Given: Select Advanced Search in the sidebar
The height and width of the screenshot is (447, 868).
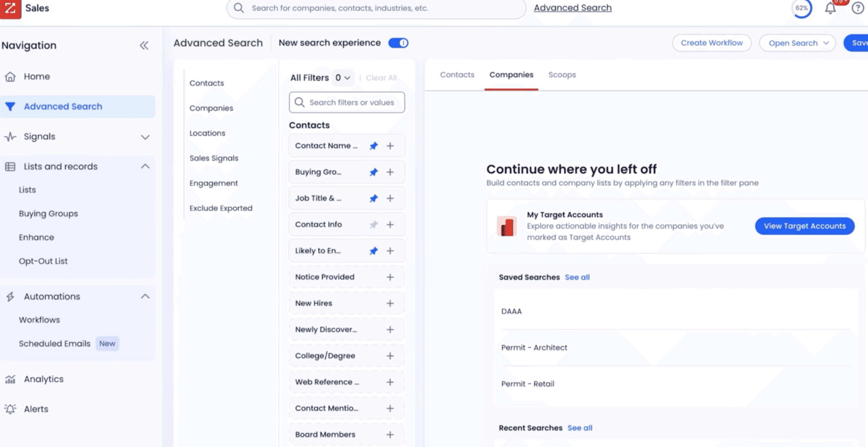Looking at the screenshot, I should (x=77, y=106).
